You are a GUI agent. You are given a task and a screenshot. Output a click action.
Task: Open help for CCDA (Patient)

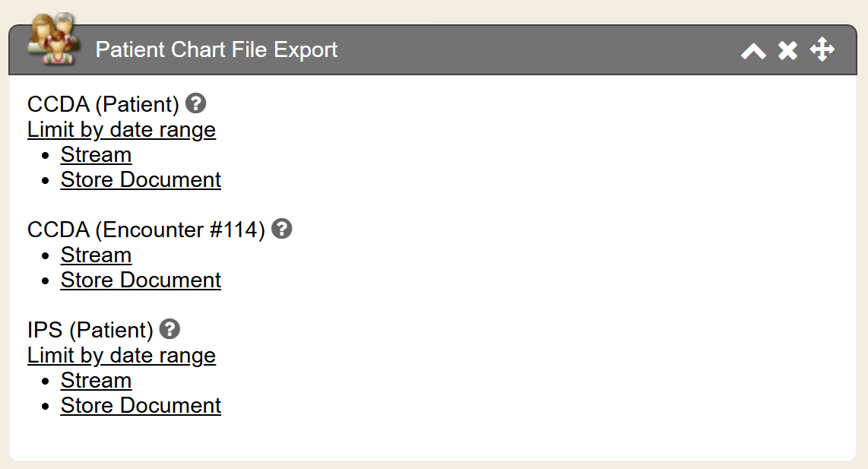pyautogui.click(x=196, y=103)
